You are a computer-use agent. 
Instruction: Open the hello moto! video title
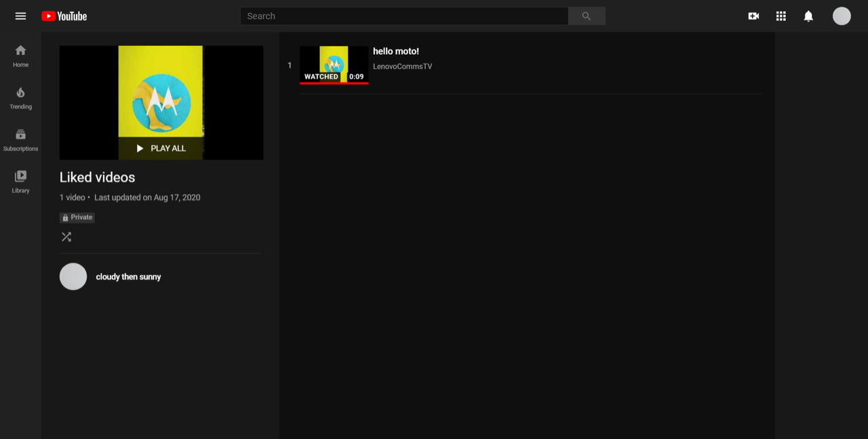(x=396, y=51)
